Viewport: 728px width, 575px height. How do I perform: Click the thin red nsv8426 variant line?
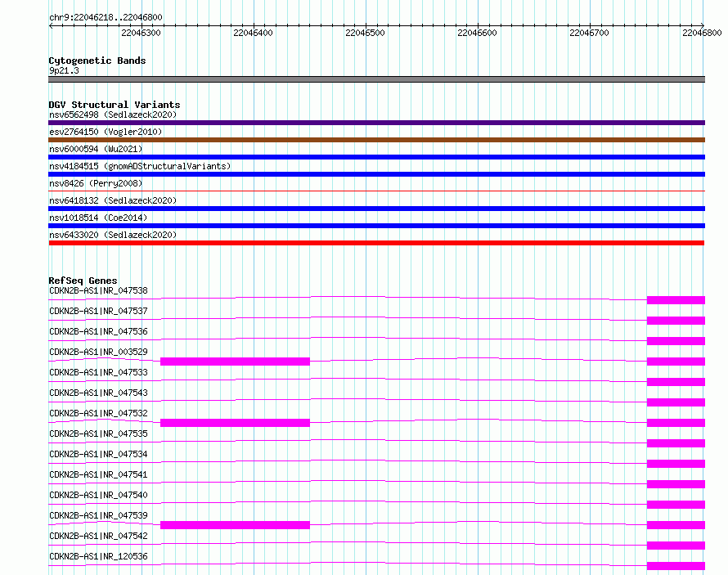[x=376, y=191]
